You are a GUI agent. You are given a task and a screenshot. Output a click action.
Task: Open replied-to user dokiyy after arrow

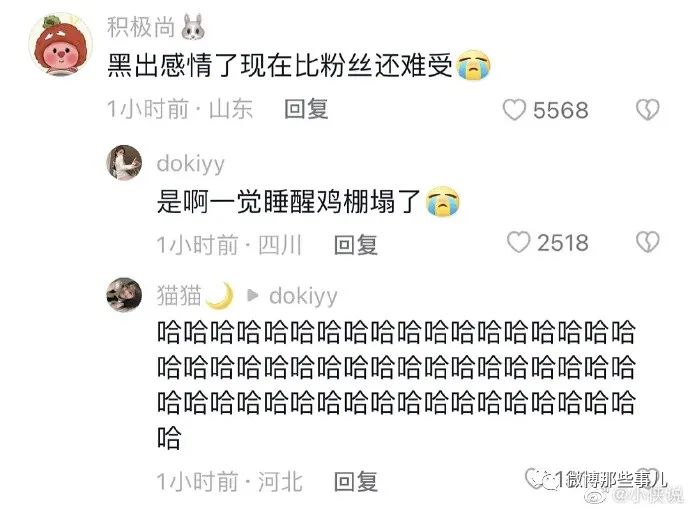click(303, 296)
